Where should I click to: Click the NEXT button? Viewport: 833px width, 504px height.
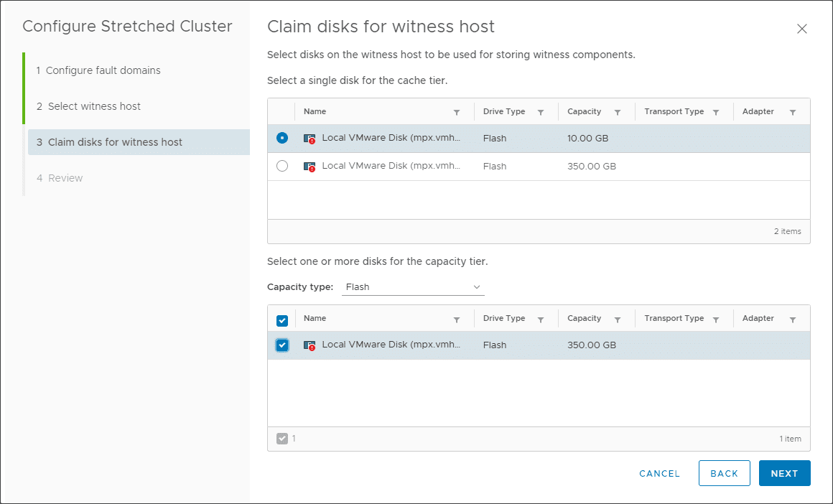click(x=784, y=473)
